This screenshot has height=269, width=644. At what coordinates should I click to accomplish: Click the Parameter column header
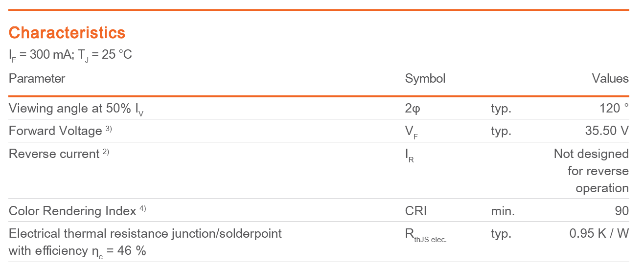click(37, 78)
